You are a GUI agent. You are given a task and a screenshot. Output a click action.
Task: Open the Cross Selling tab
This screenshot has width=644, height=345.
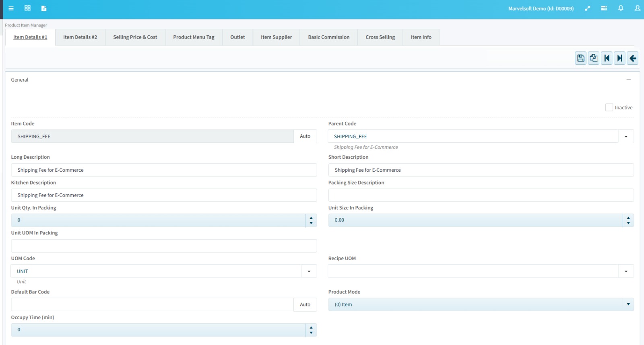point(380,37)
